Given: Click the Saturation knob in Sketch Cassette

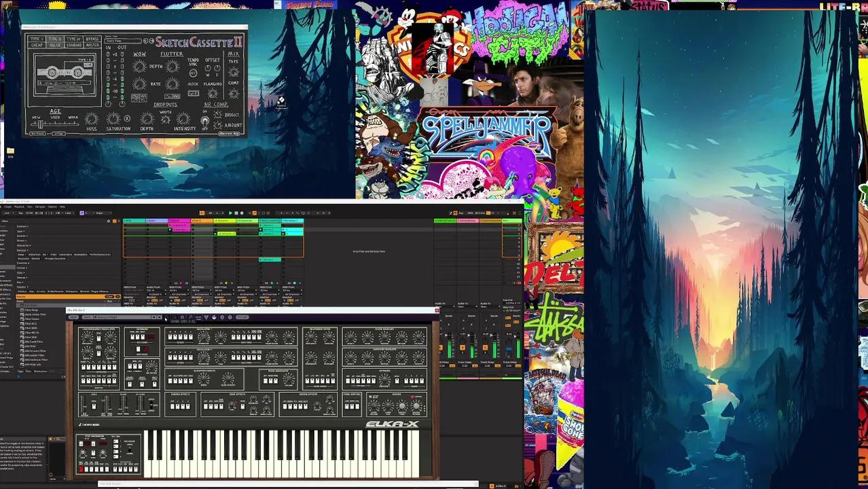Looking at the screenshot, I should (113, 119).
